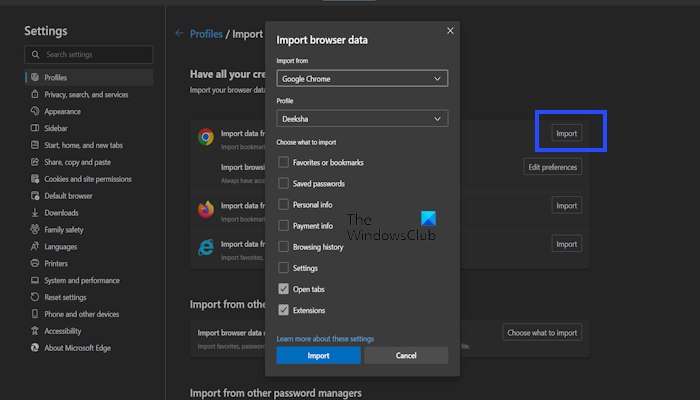Uncheck the Extensions checkbox

[x=283, y=310]
